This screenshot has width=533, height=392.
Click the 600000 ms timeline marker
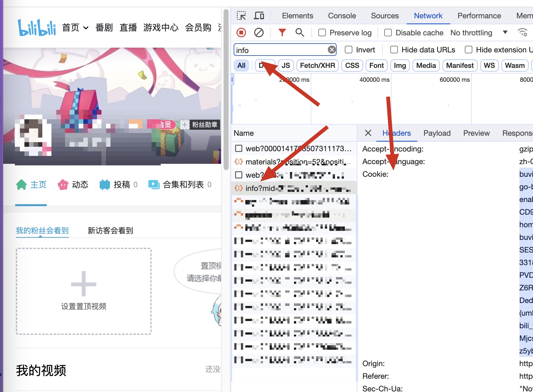tap(455, 80)
